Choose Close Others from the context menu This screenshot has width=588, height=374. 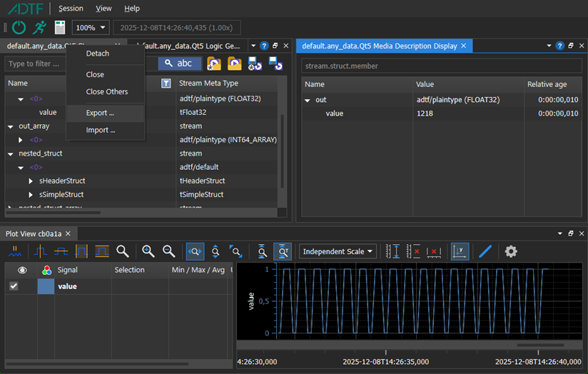click(106, 91)
